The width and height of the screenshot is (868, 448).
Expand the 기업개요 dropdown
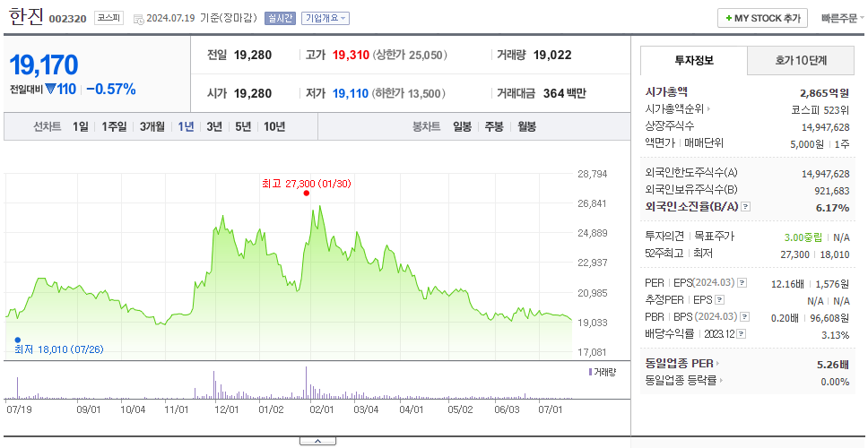(x=325, y=18)
